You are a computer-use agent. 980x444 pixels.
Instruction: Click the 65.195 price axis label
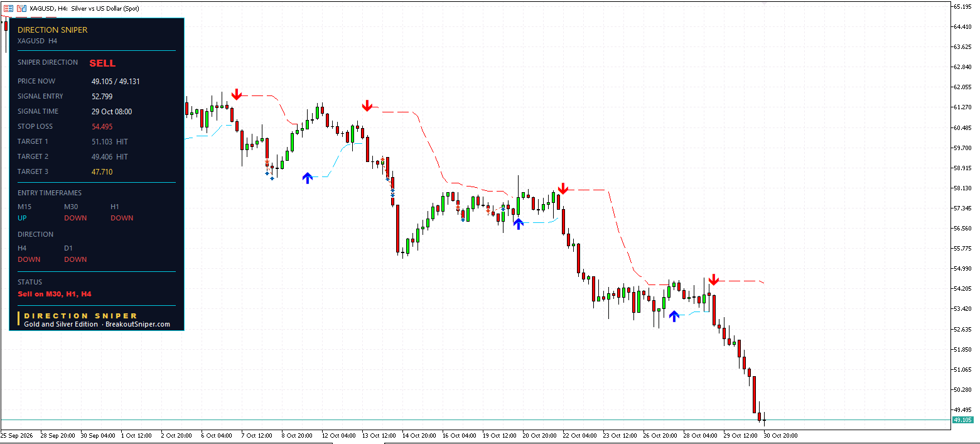pyautogui.click(x=963, y=6)
